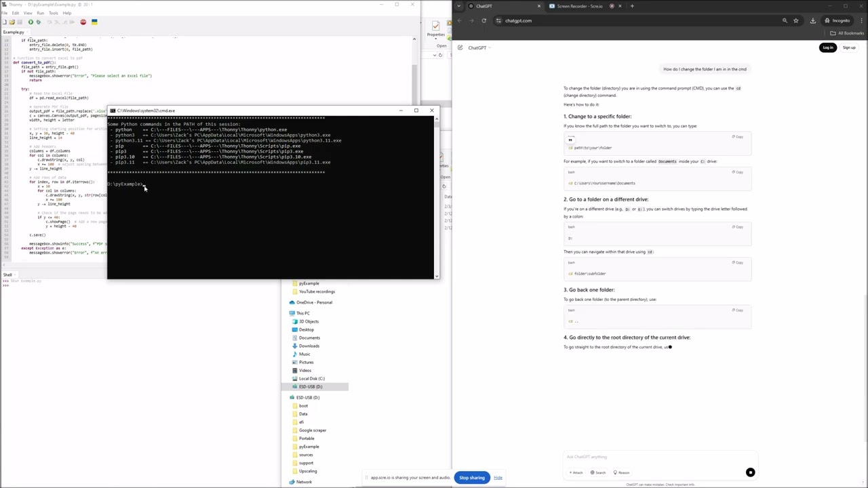Screen dimensions: 868x488
Task: Click the Open file icon in Thonny toolbar
Action: 12,22
